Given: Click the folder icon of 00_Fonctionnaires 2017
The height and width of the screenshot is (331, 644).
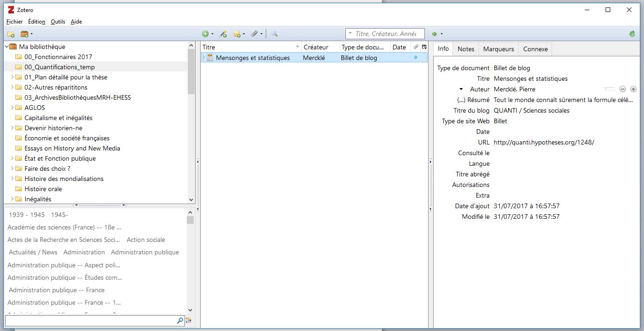Looking at the screenshot, I should click(18, 57).
